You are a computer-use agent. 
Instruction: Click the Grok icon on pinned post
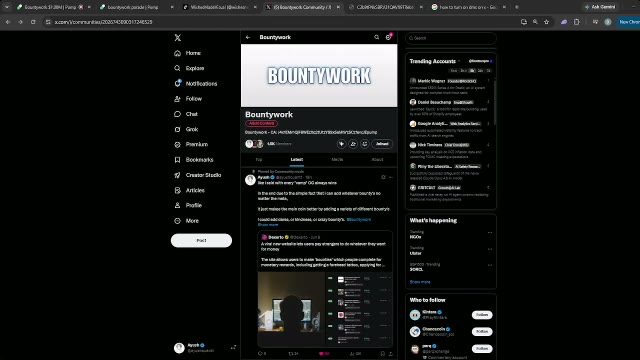click(x=383, y=177)
